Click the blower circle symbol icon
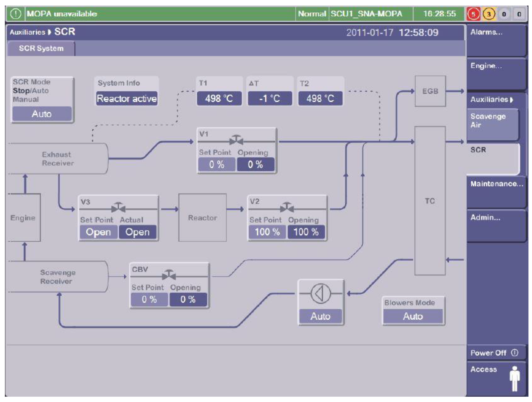This screenshot has width=532, height=402. [x=321, y=293]
